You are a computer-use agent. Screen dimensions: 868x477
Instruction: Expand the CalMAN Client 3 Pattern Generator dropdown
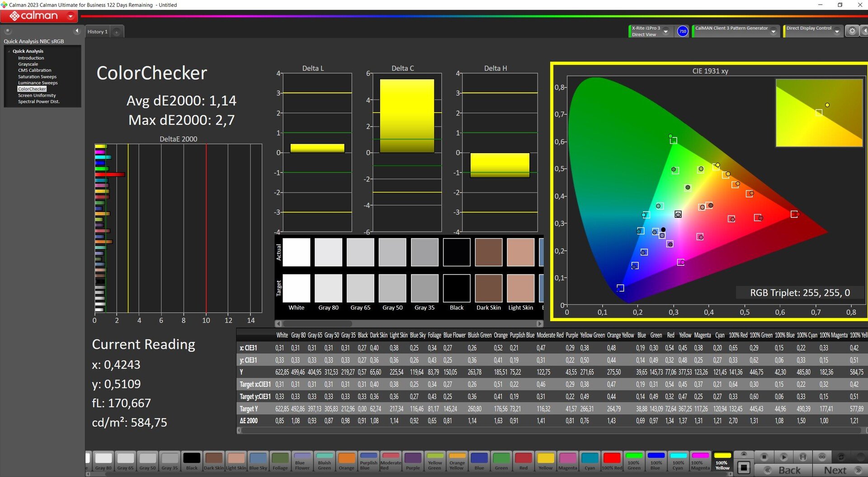(774, 31)
